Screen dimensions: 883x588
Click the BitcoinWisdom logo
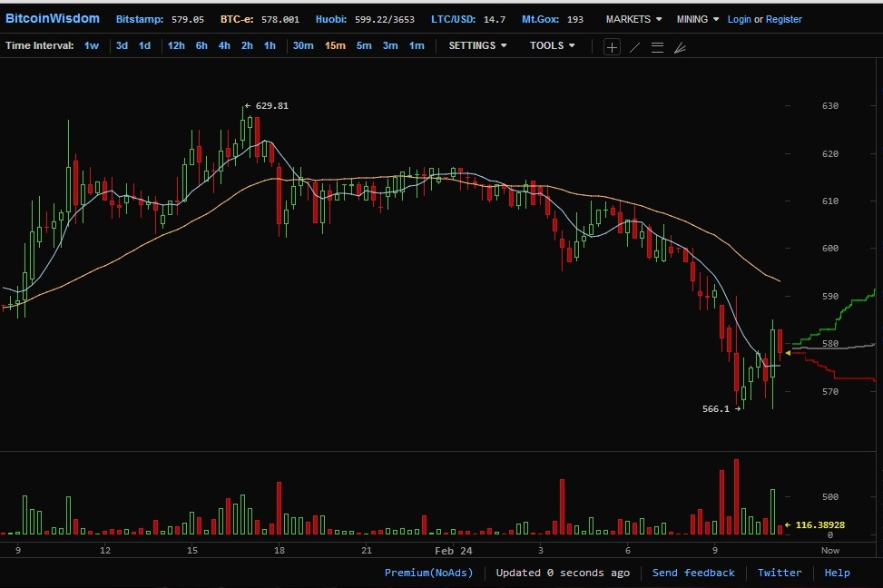53,18
